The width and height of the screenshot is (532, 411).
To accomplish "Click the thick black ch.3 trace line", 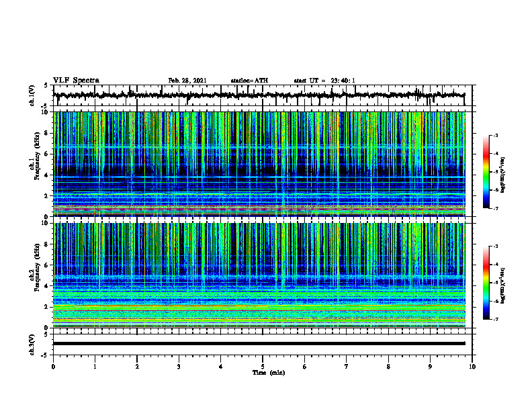I will 259,344.
